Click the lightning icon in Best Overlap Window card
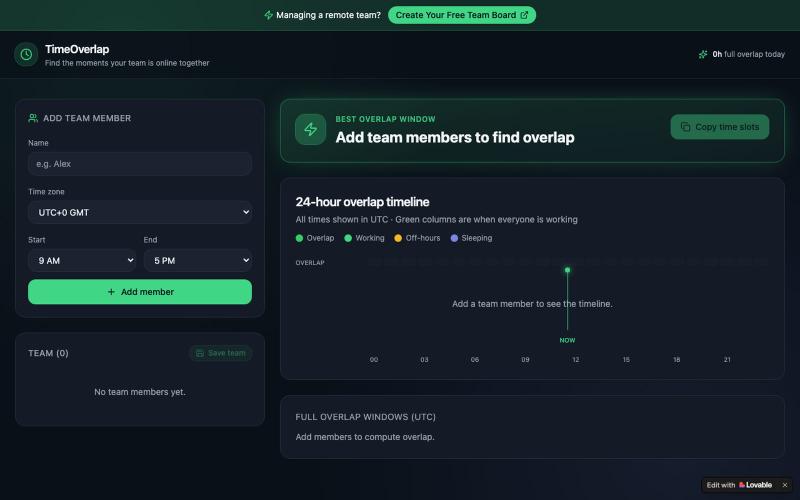Screen dimensions: 800x500 [310, 129]
